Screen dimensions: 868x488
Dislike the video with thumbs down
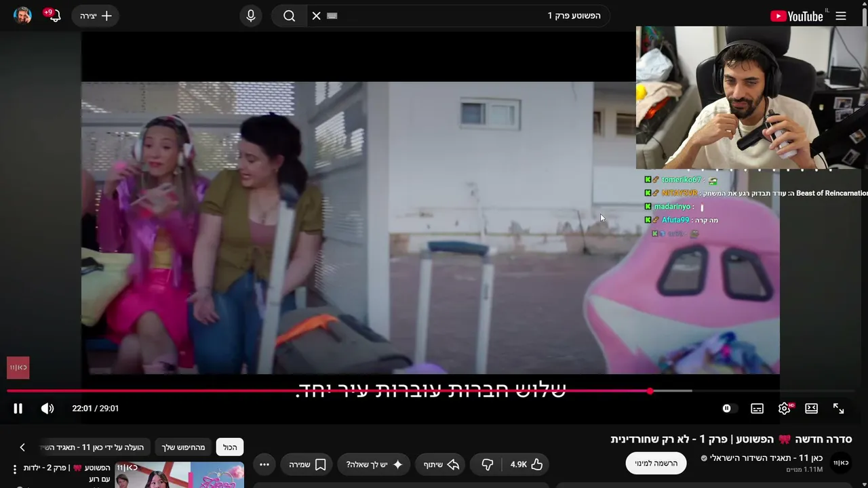tap(487, 464)
